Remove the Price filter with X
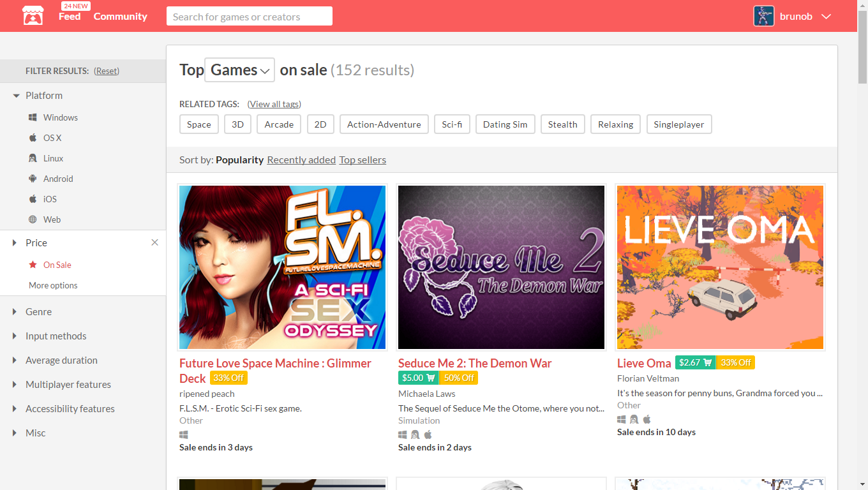868x490 pixels. pos(154,242)
